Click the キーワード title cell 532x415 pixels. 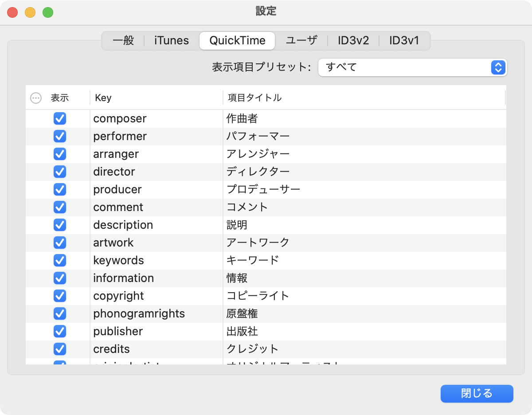point(364,260)
